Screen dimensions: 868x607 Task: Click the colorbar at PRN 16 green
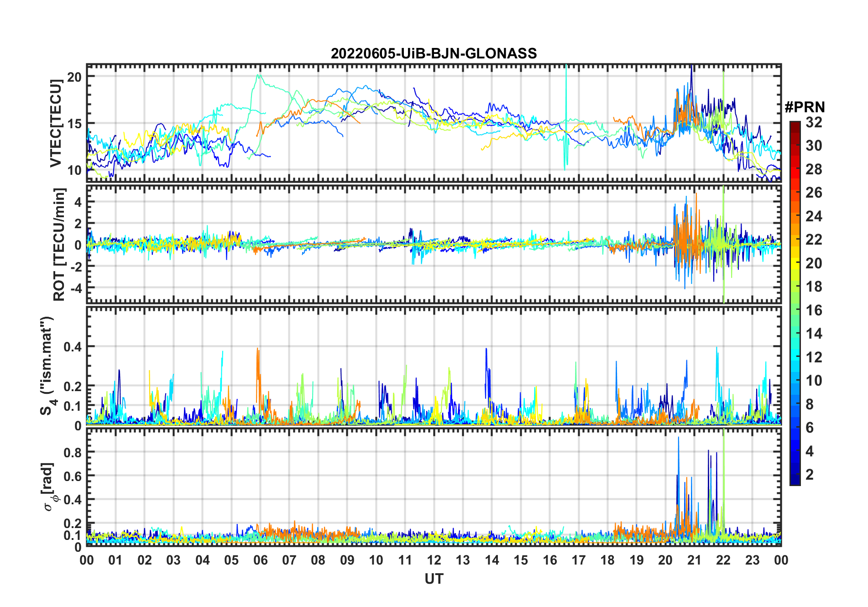pyautogui.click(x=795, y=310)
